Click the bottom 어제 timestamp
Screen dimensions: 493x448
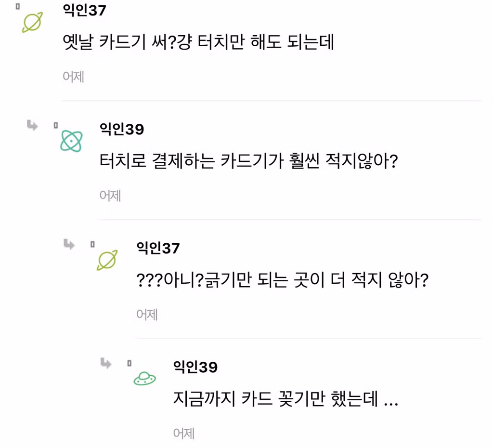[183, 434]
